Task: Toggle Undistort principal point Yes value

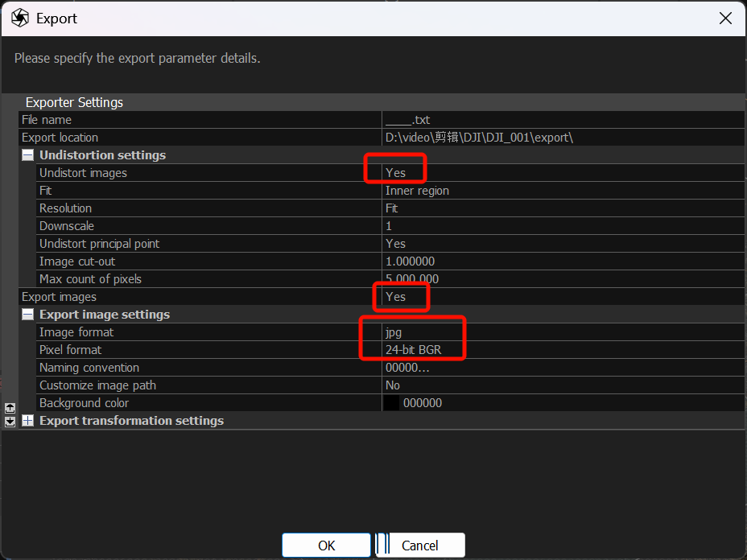Action: point(395,244)
